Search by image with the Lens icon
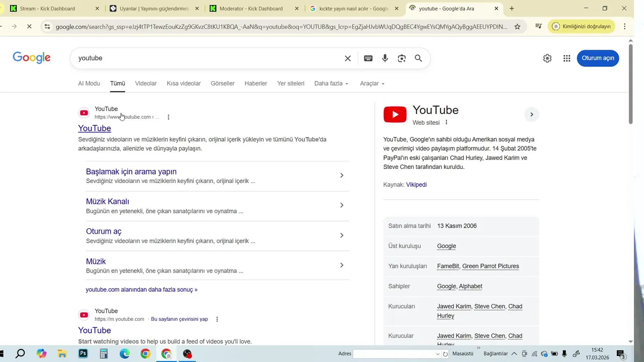The image size is (644, 362). (401, 58)
